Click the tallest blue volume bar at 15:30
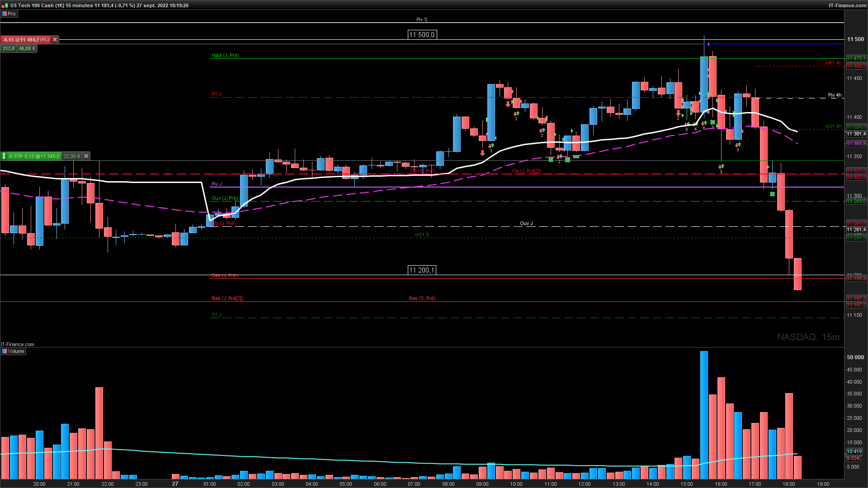 tap(704, 413)
